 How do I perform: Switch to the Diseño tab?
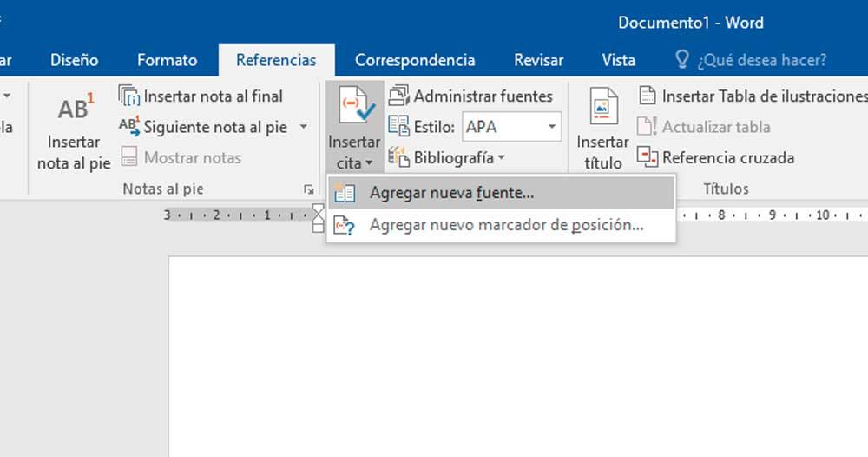(74, 60)
